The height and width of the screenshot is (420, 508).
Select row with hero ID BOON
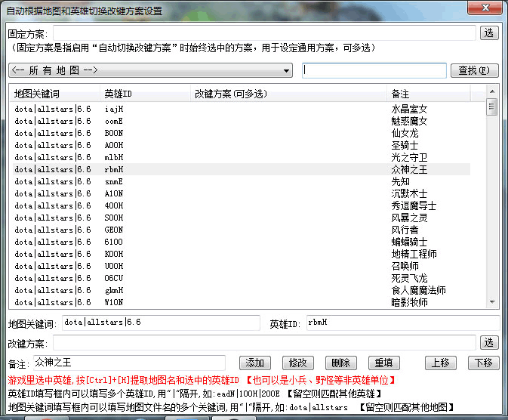(x=242, y=133)
